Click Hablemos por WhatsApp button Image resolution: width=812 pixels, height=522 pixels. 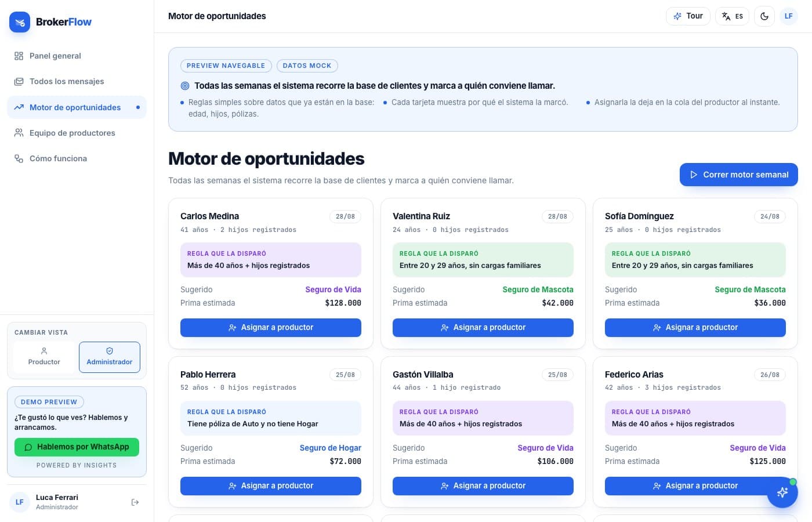pos(77,447)
